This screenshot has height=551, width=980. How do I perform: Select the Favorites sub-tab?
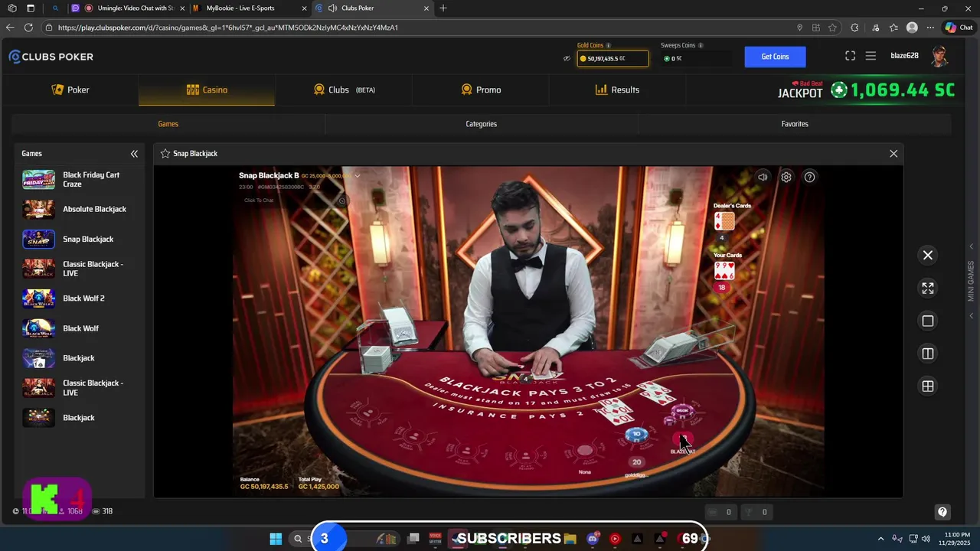[x=795, y=124]
